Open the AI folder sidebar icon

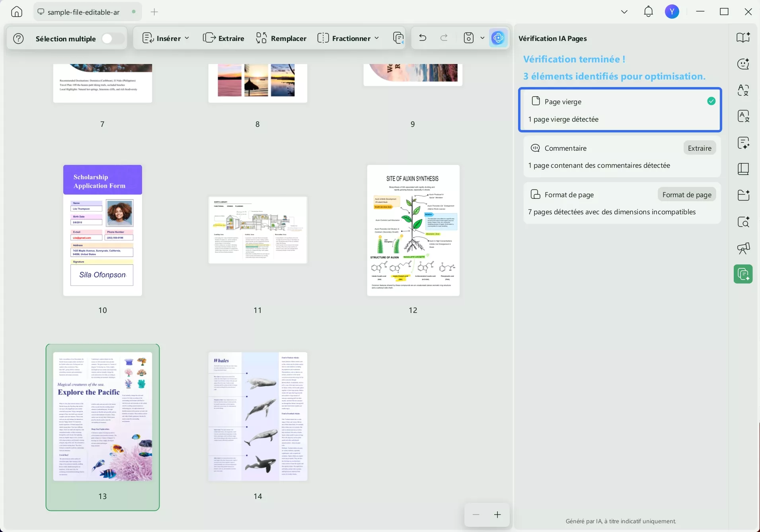(x=743, y=195)
